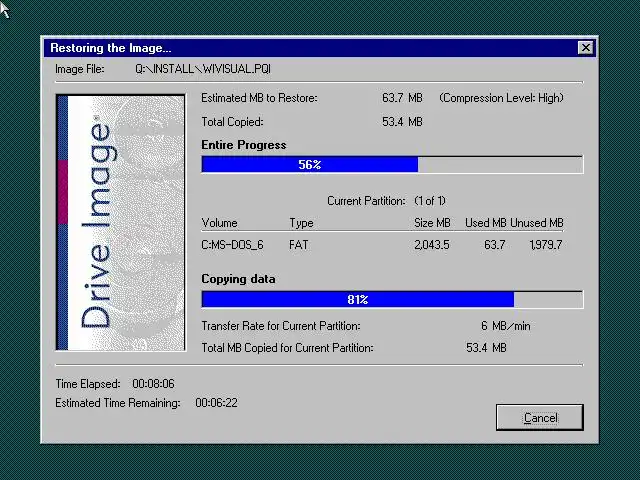Click the Estimated Time Remaining label
Screen dimensions: 640x480
(x=118, y=403)
